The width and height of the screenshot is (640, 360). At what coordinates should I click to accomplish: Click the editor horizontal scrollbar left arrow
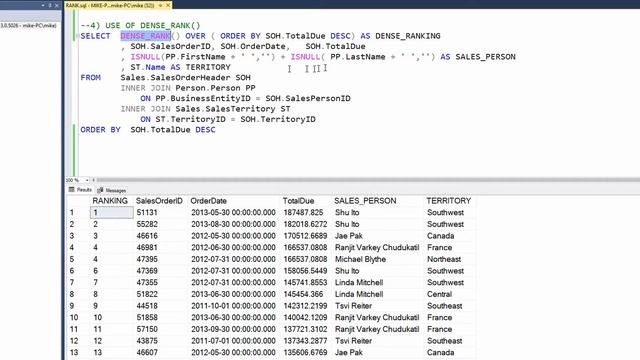point(93,180)
